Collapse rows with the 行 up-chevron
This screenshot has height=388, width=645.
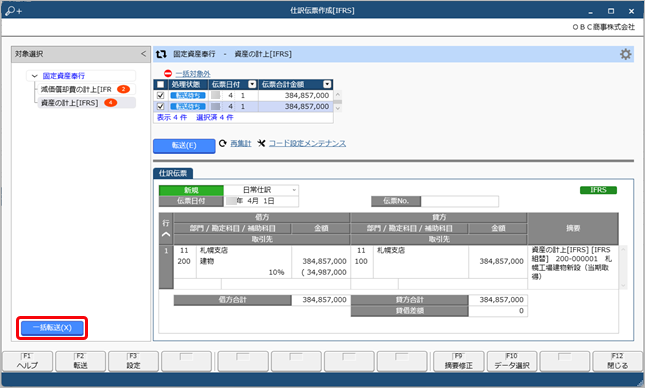click(x=166, y=234)
